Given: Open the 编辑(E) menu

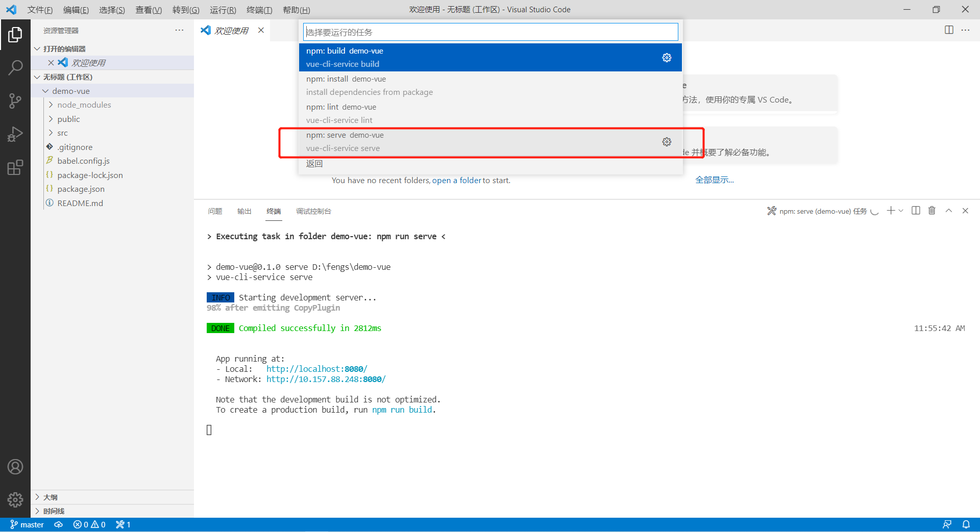Looking at the screenshot, I should (x=76, y=10).
